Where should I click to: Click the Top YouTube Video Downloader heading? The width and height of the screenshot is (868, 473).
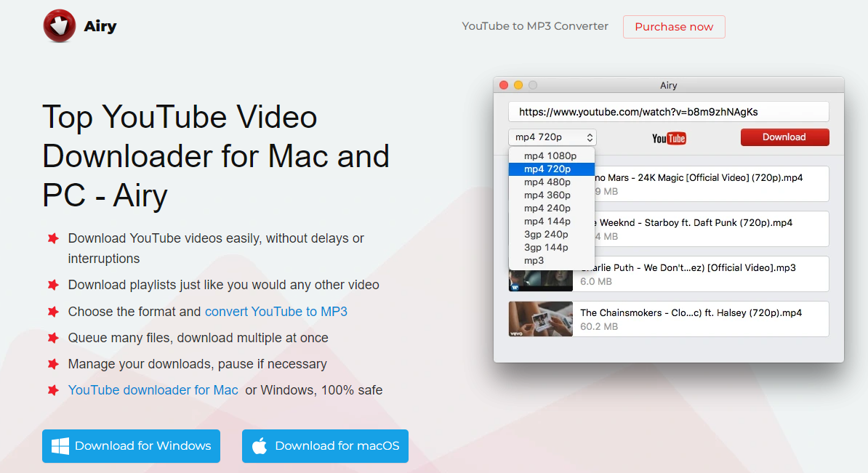coord(216,156)
